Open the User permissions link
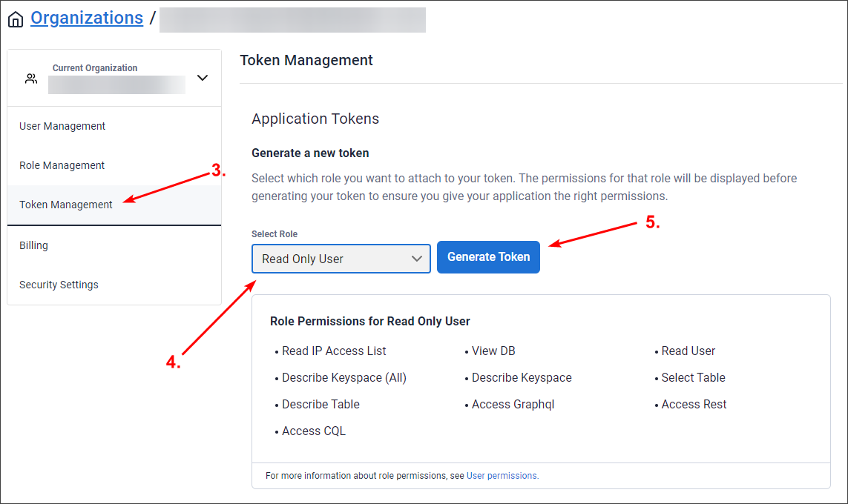 [502, 475]
